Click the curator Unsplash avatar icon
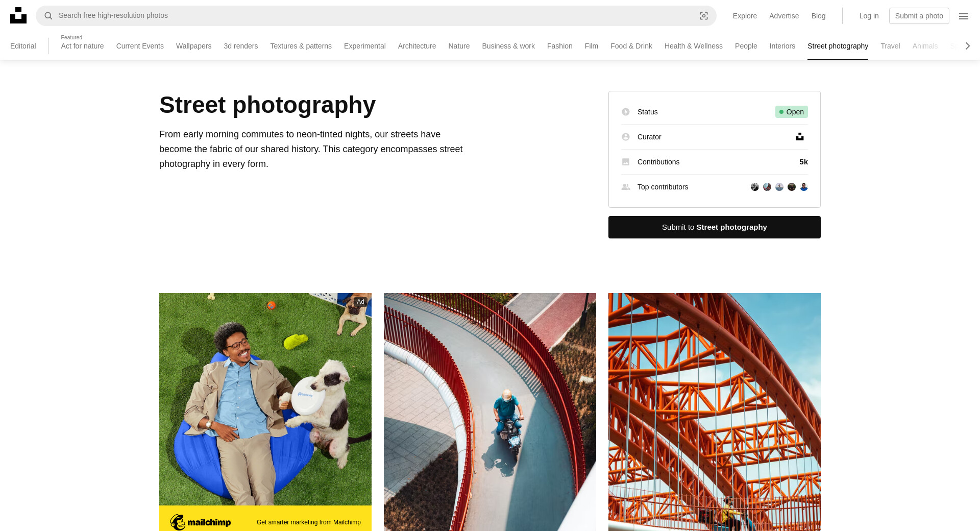Image resolution: width=980 pixels, height=531 pixels. tap(800, 137)
